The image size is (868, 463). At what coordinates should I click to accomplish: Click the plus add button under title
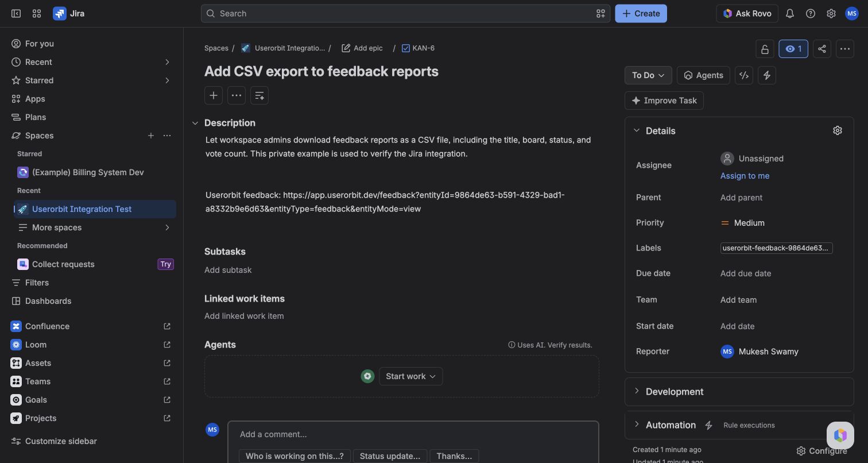tap(214, 95)
